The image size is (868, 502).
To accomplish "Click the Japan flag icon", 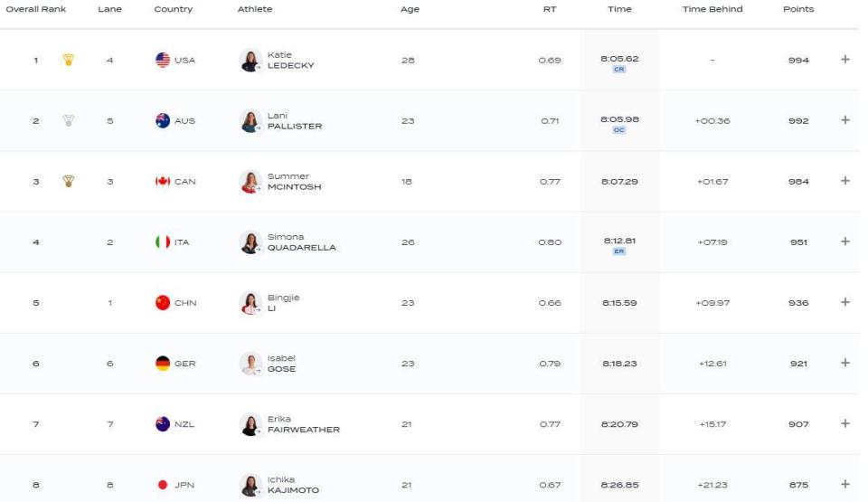I will 163,485.
